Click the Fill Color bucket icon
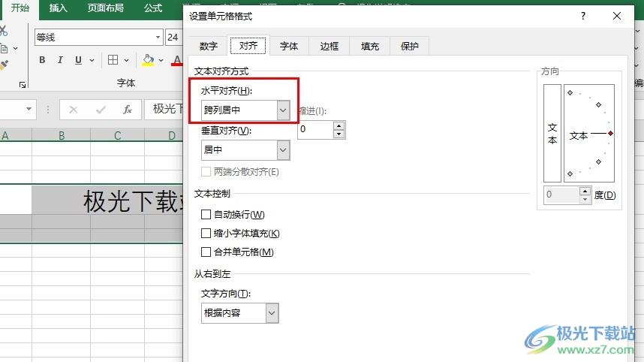This screenshot has width=644, height=362. [148, 60]
